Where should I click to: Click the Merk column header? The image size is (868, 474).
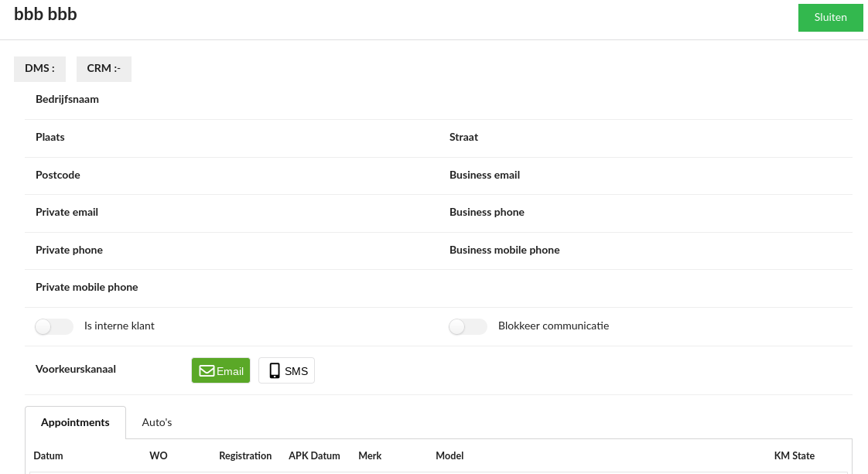[370, 455]
